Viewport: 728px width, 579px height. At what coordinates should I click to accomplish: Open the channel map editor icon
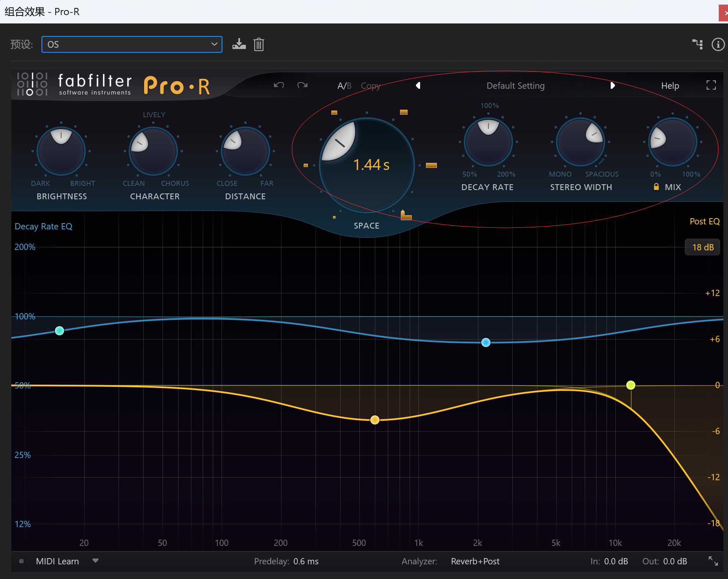pyautogui.click(x=697, y=44)
